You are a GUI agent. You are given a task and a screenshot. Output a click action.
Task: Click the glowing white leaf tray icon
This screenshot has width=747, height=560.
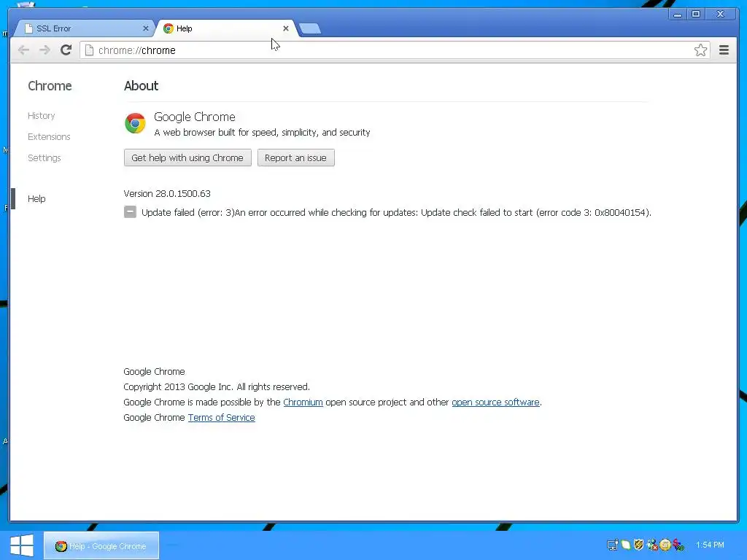pyautogui.click(x=625, y=545)
